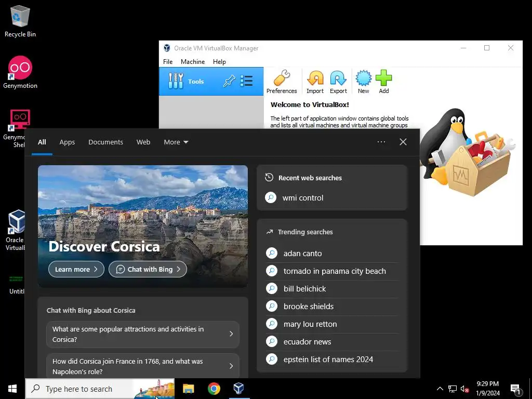Click the Windows Start button

click(12, 389)
